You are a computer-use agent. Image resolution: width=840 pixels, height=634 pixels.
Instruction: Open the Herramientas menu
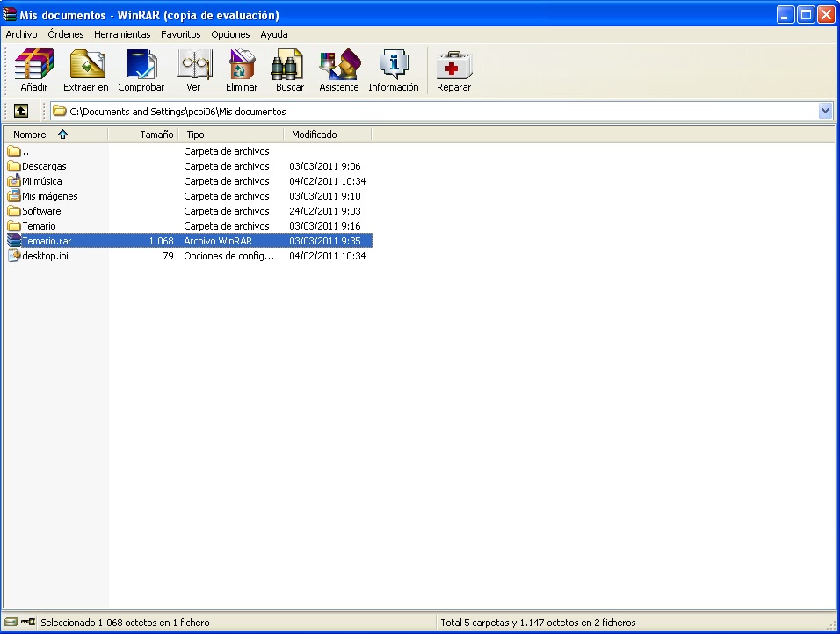pyautogui.click(x=122, y=34)
